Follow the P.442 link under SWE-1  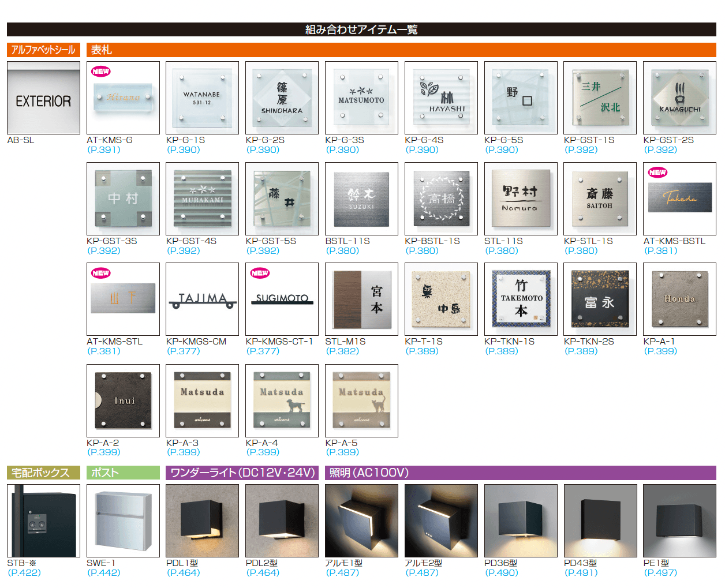click(x=104, y=573)
